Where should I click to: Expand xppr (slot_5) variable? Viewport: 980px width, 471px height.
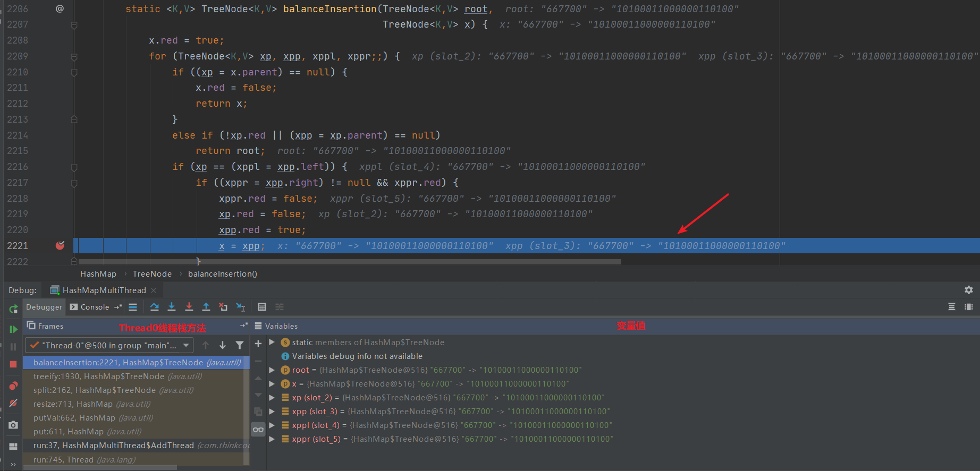[272, 439]
